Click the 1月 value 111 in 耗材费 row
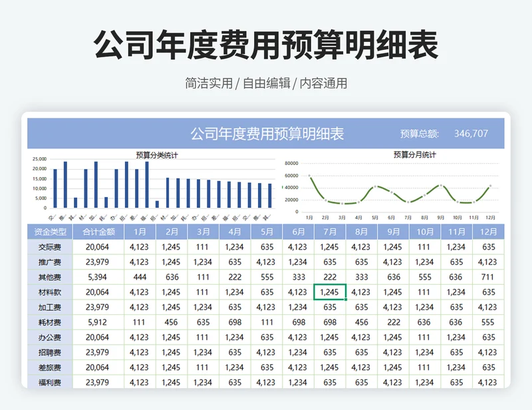Image resolution: width=532 pixels, height=410 pixels. 139,322
